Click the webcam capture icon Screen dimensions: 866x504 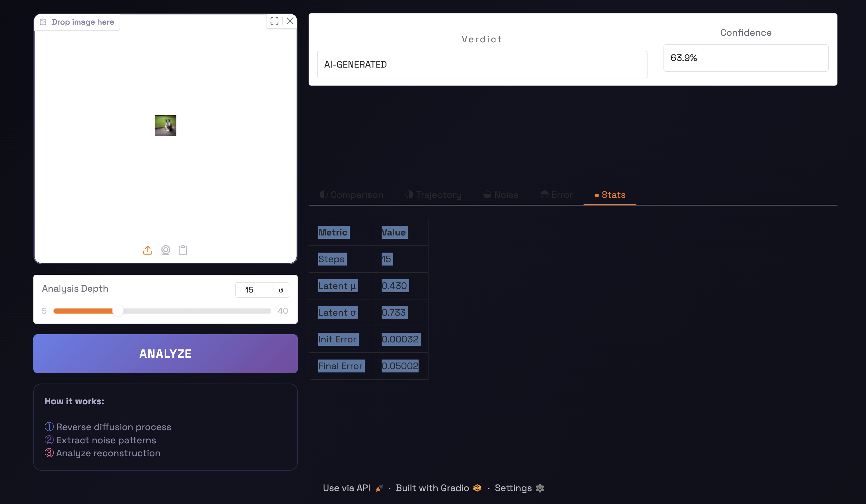click(166, 250)
